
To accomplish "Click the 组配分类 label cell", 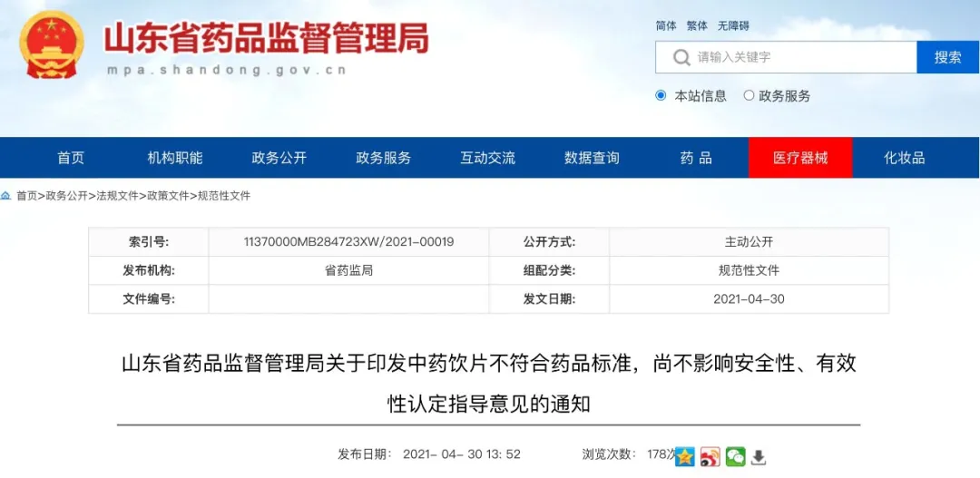I will click(549, 270).
